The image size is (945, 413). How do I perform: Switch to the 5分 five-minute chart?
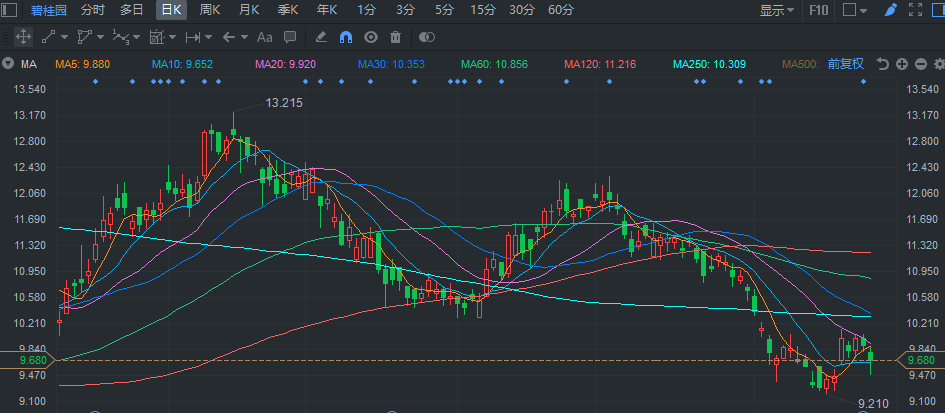coord(444,10)
